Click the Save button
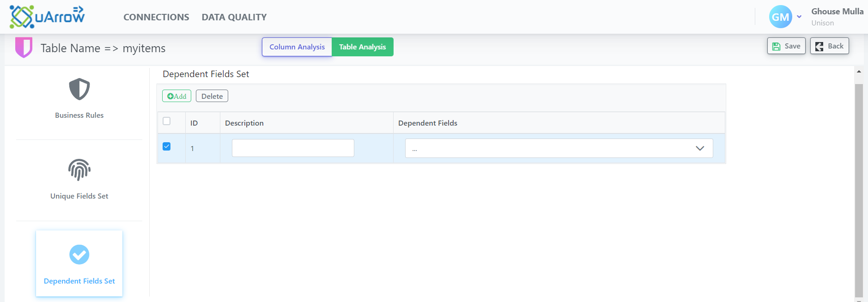Viewport: 868px width, 302px height. [x=786, y=46]
